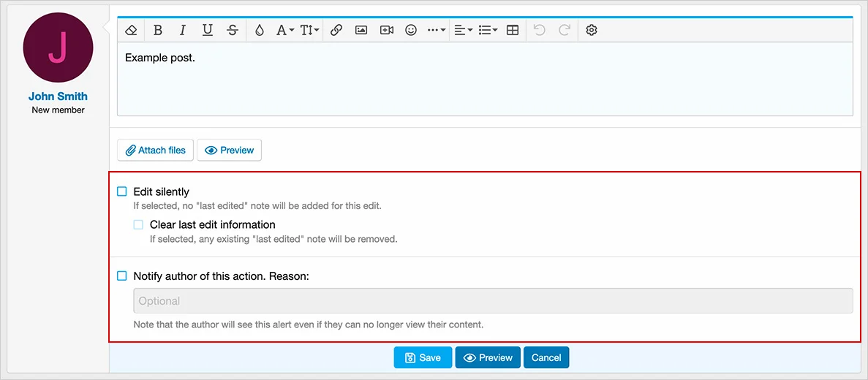
Task: Click the Remove formatting eraser icon
Action: pyautogui.click(x=131, y=30)
